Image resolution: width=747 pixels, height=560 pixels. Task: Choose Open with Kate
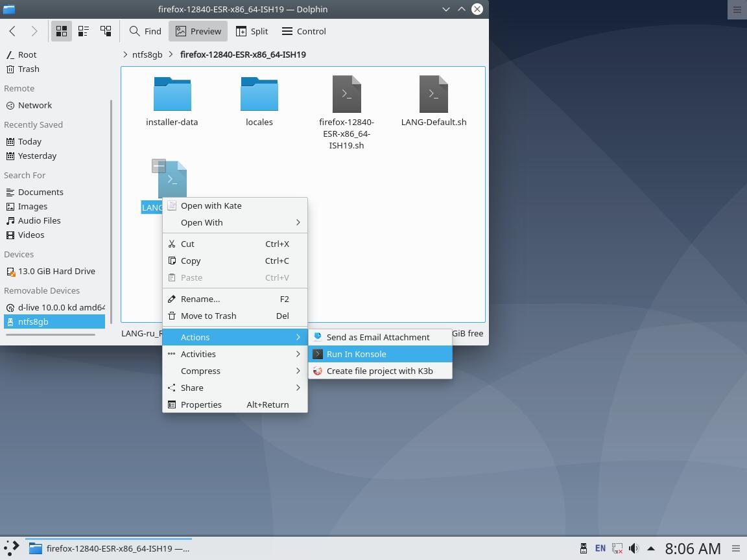pos(235,205)
